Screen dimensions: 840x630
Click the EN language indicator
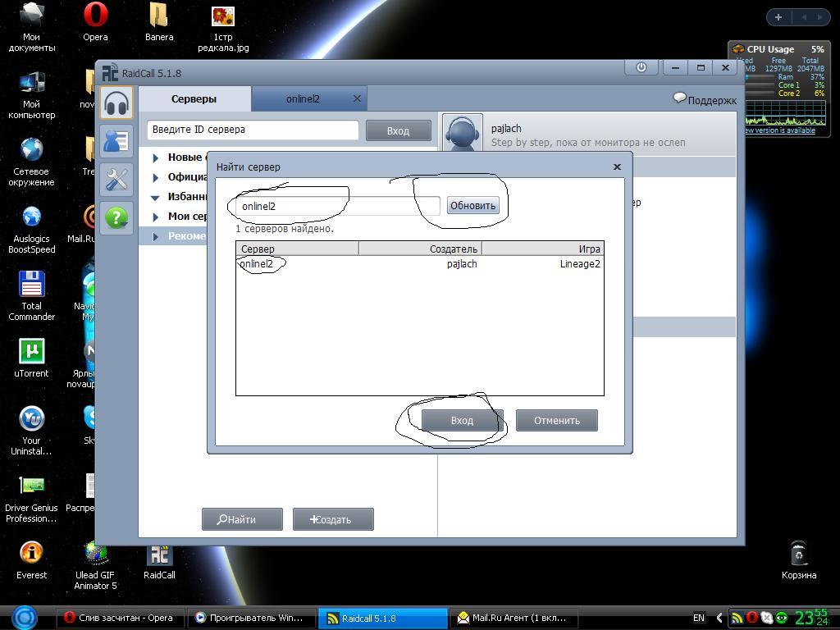(699, 619)
